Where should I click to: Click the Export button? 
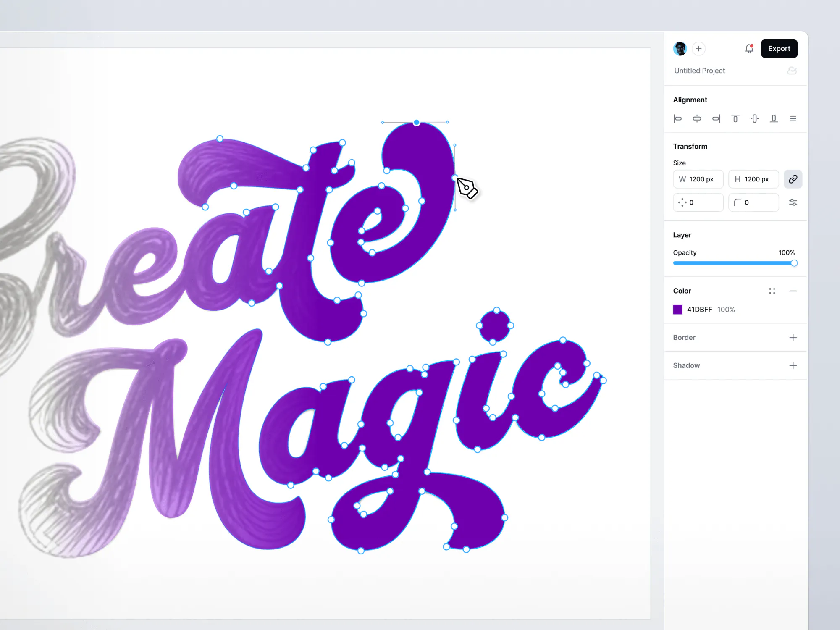pyautogui.click(x=779, y=49)
